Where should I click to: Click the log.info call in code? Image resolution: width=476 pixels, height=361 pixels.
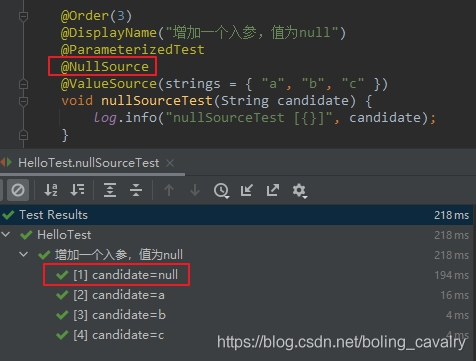click(125, 118)
